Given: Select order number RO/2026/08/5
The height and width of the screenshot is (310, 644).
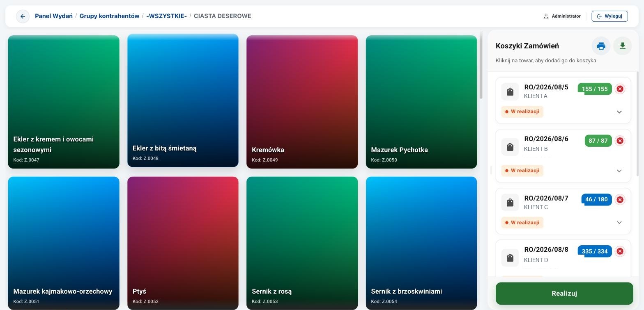Looking at the screenshot, I should point(546,87).
